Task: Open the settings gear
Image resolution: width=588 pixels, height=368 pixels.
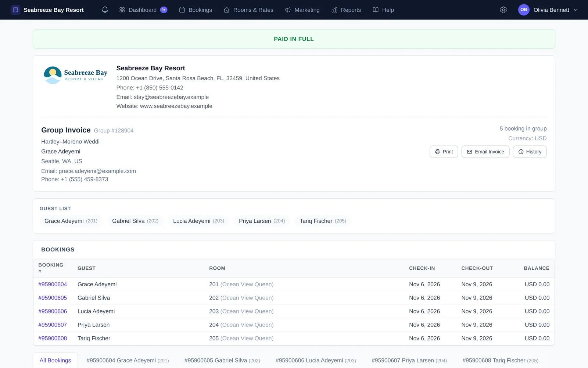Action: click(x=503, y=10)
